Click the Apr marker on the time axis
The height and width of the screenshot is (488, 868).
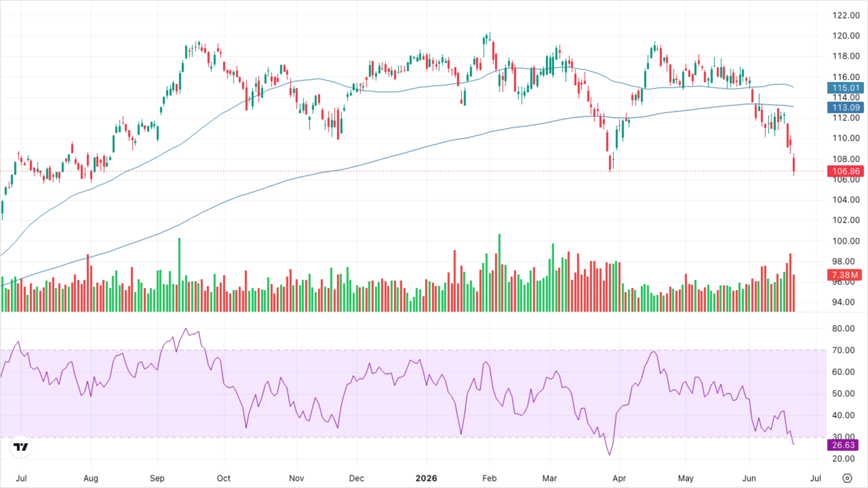tap(619, 478)
